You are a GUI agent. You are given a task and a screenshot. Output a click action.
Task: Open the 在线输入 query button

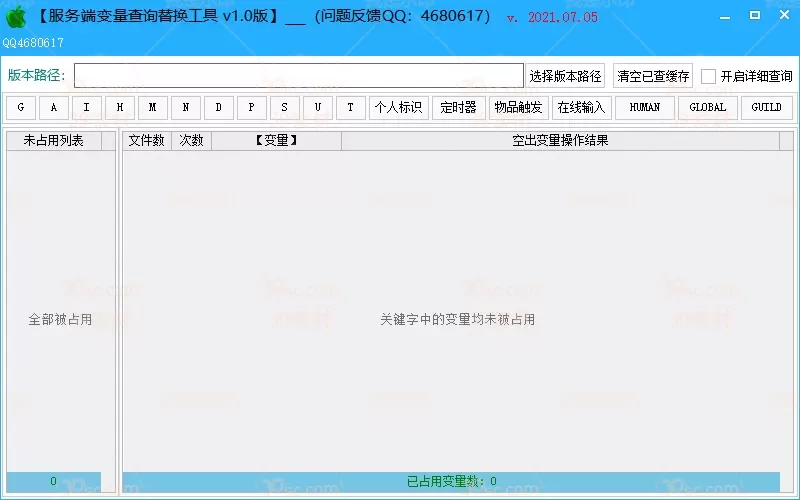(x=582, y=108)
